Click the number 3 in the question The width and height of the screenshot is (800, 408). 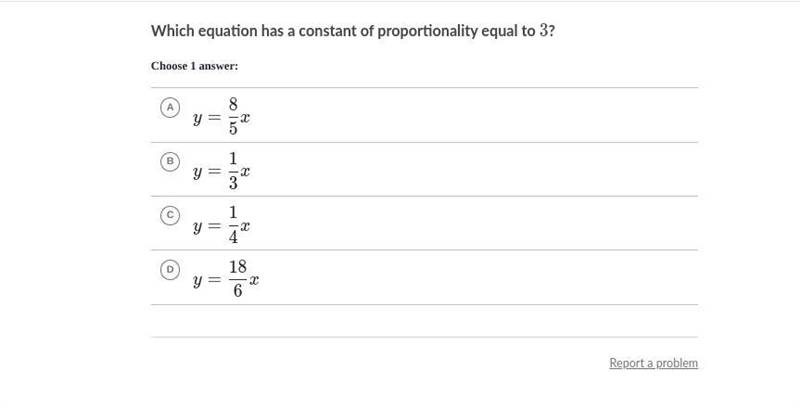pyautogui.click(x=543, y=31)
